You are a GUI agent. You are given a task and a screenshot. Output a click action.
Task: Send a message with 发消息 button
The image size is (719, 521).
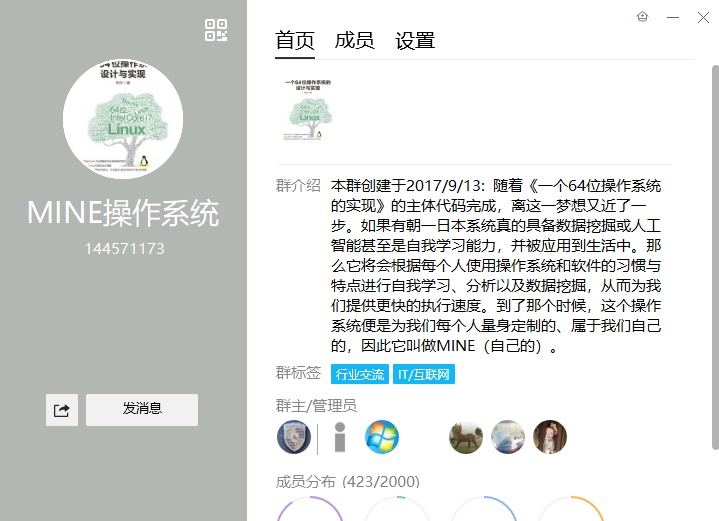click(x=142, y=410)
